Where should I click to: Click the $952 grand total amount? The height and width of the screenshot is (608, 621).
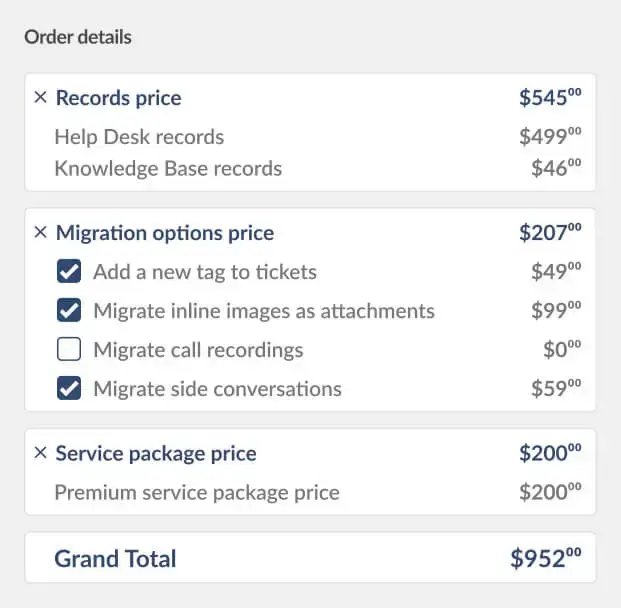coord(545,558)
